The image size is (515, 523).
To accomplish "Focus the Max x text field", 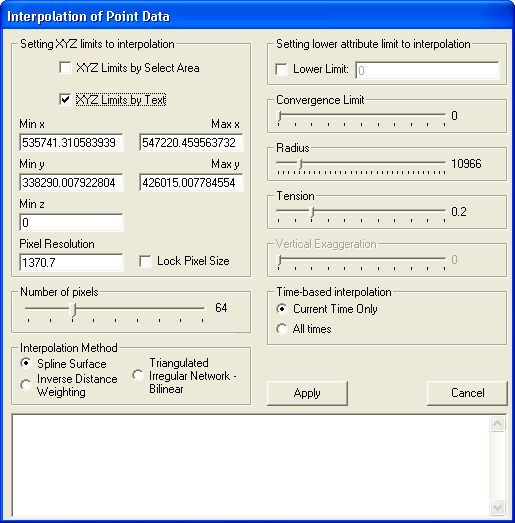I will click(x=191, y=143).
